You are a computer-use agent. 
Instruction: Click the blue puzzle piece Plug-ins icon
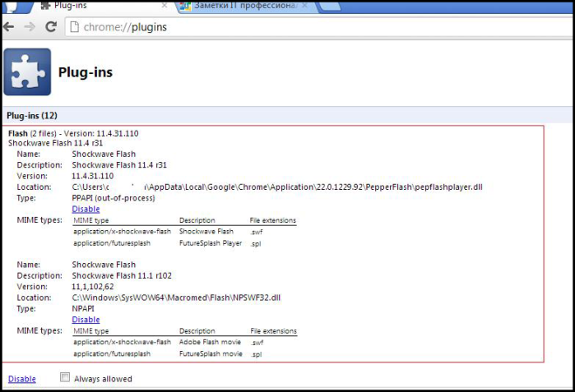point(27,71)
